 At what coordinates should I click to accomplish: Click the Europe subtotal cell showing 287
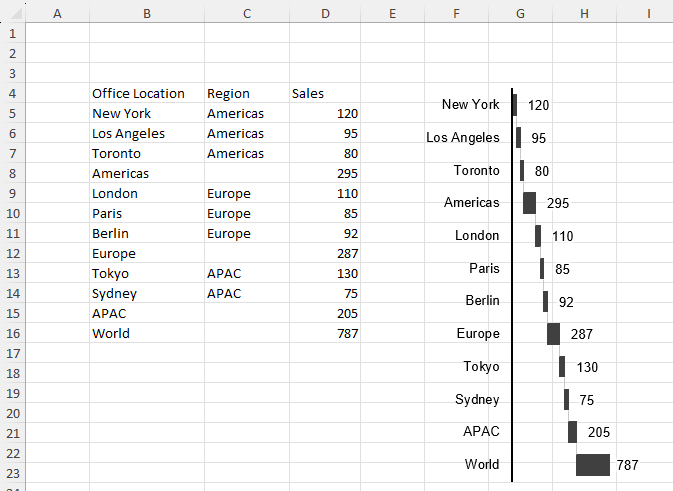click(x=347, y=253)
